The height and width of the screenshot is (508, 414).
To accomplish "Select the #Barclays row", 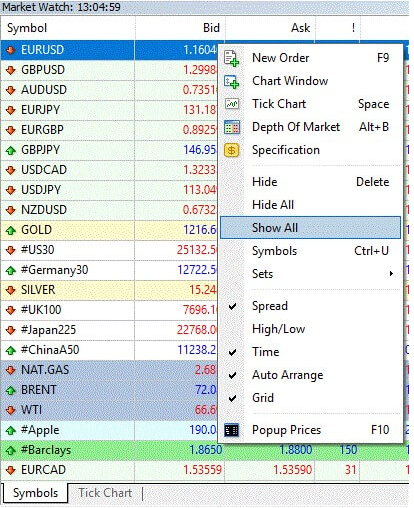I will (x=205, y=450).
